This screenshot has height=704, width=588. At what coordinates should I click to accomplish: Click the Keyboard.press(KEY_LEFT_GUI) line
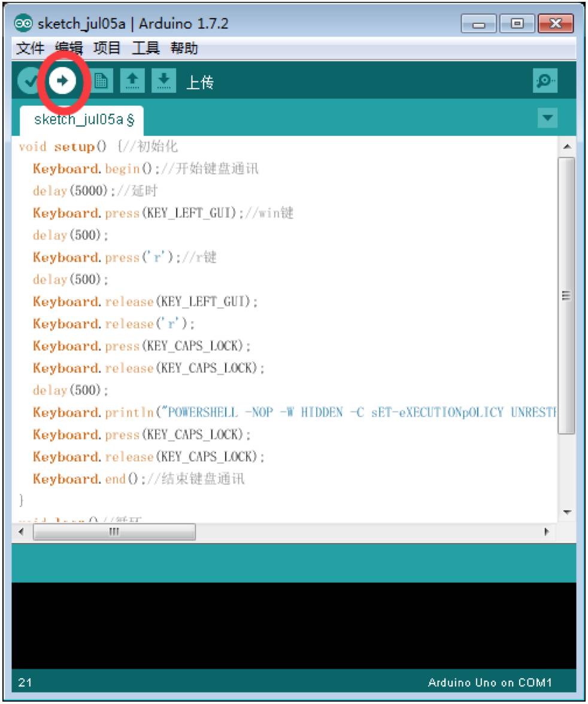click(x=163, y=213)
